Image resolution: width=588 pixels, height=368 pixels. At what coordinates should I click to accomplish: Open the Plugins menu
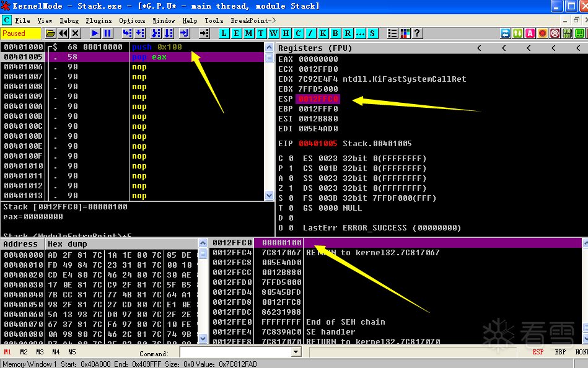pos(99,20)
